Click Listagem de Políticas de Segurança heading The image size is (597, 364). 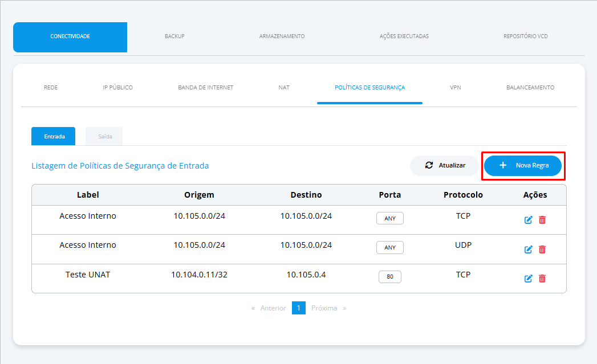pyautogui.click(x=120, y=166)
